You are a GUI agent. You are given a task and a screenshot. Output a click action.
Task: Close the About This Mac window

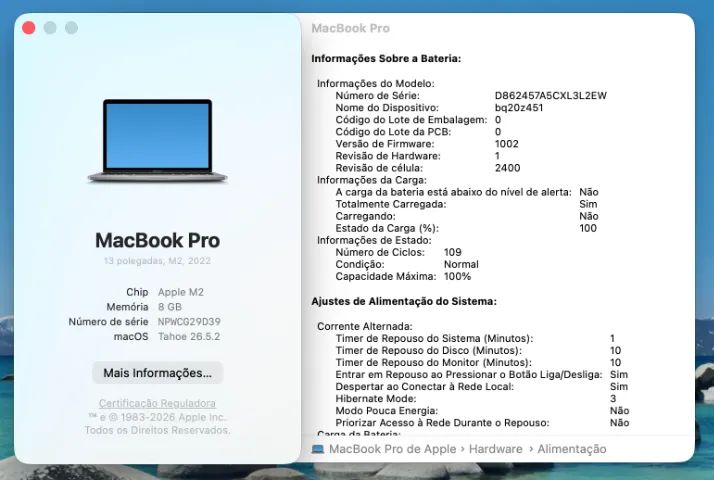coord(29,28)
